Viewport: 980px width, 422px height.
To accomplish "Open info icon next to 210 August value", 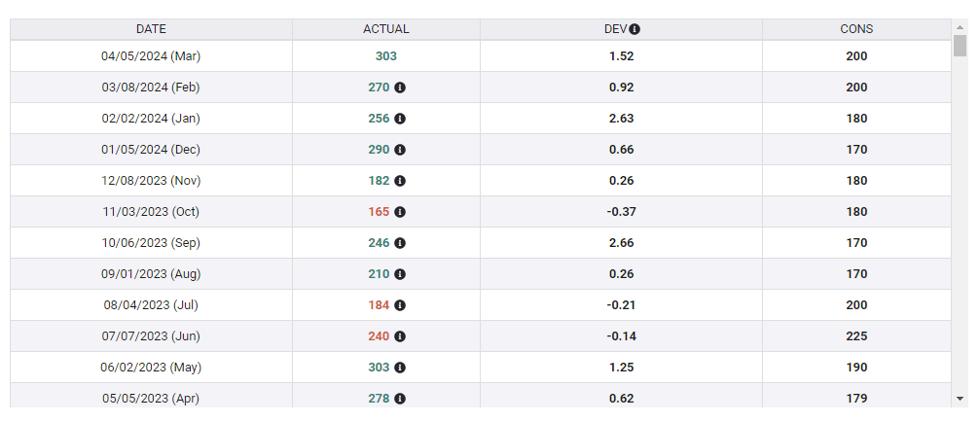I will click(x=400, y=274).
